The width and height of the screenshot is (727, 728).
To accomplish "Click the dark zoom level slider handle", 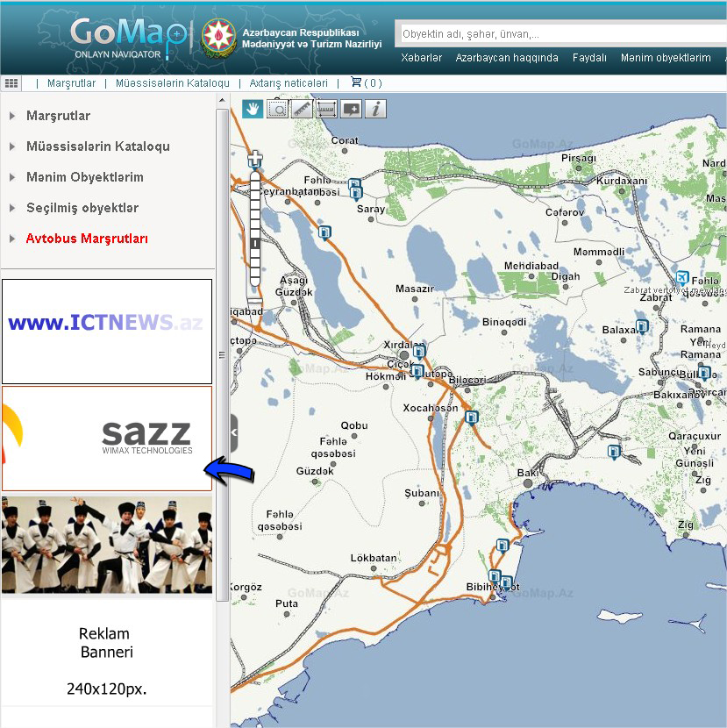I will (256, 243).
